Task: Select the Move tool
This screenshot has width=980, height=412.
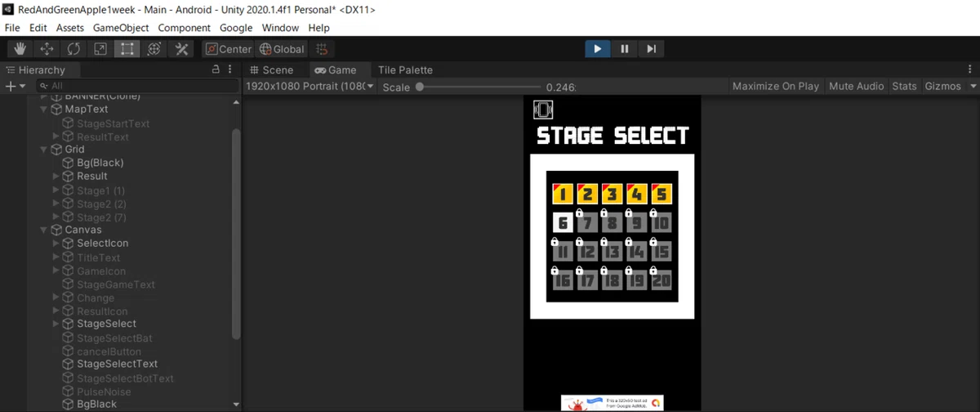Action: point(47,49)
